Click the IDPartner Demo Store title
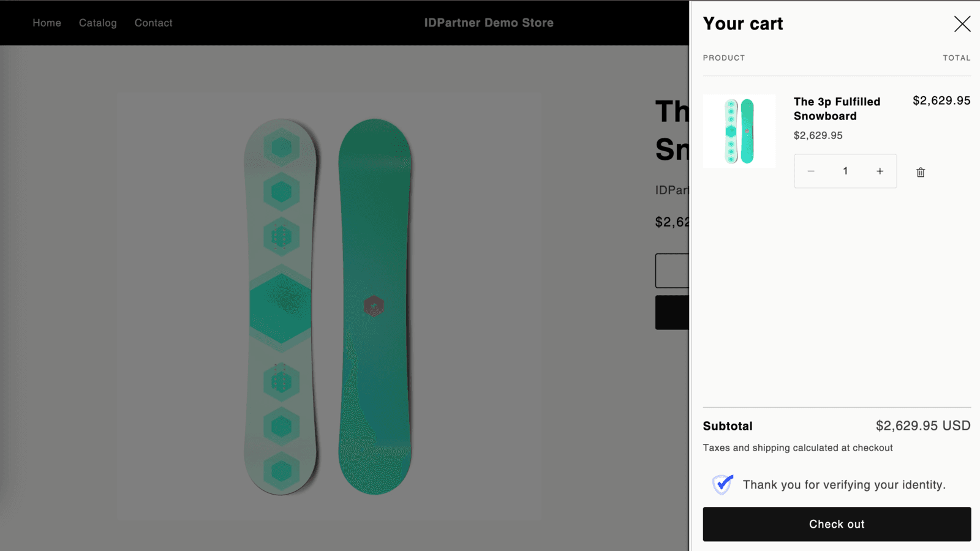The height and width of the screenshot is (551, 980). (489, 23)
